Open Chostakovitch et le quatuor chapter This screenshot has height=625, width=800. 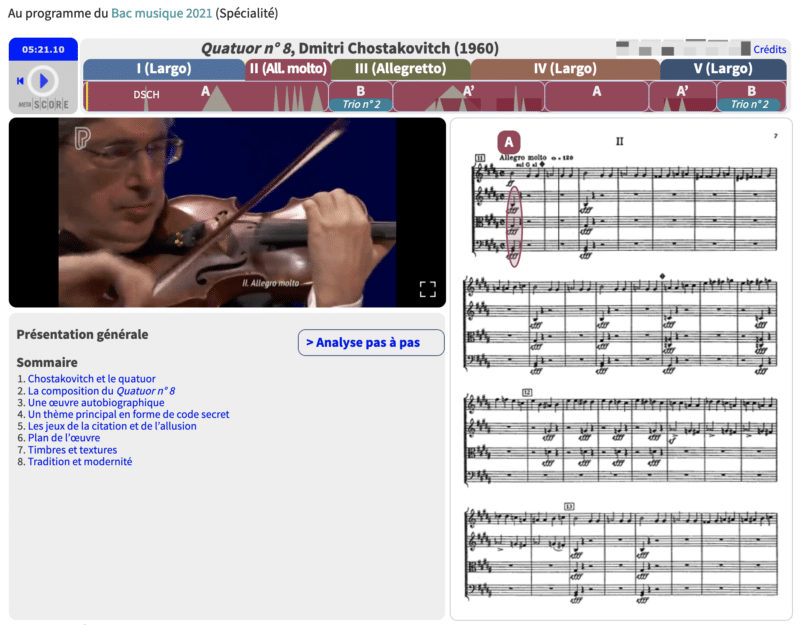[x=92, y=379]
